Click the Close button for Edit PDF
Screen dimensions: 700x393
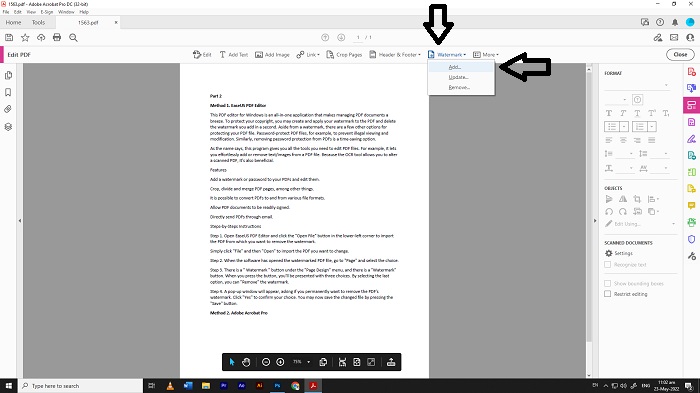pyautogui.click(x=680, y=54)
